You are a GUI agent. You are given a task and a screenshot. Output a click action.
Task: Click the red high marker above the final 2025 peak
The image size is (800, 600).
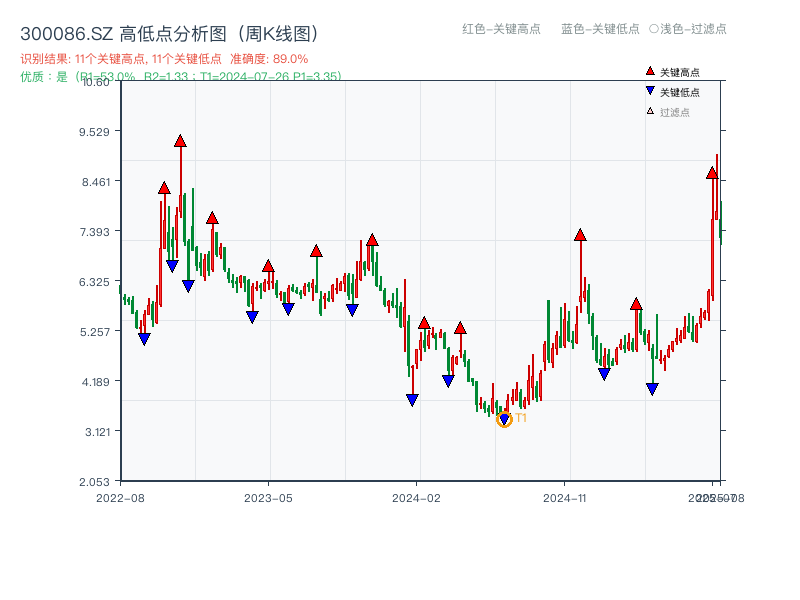[x=712, y=172]
